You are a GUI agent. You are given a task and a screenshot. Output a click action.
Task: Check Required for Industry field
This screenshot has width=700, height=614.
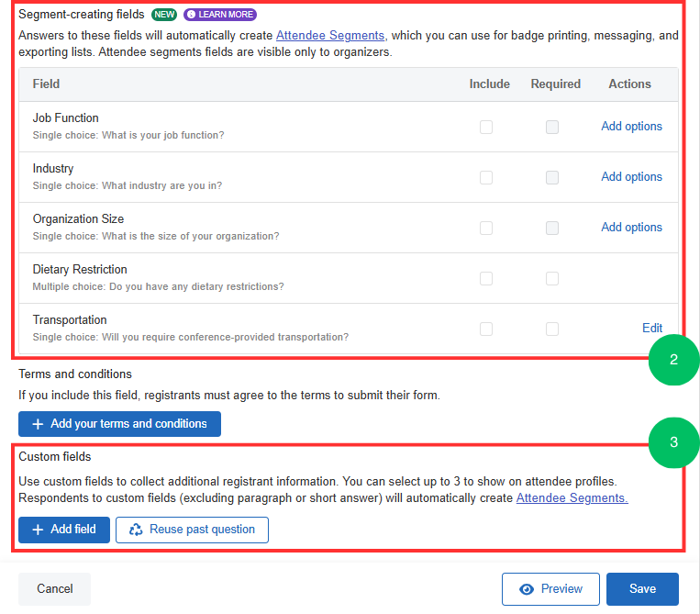pyautogui.click(x=552, y=177)
